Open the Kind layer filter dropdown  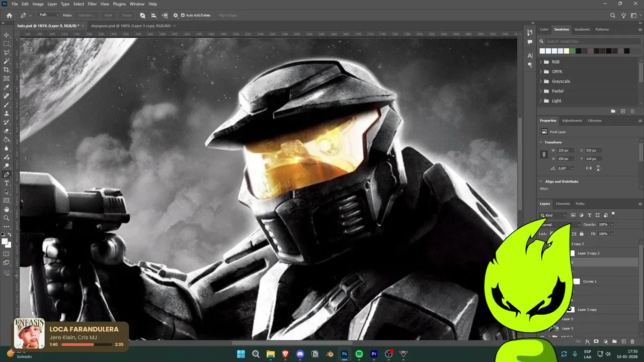click(554, 215)
